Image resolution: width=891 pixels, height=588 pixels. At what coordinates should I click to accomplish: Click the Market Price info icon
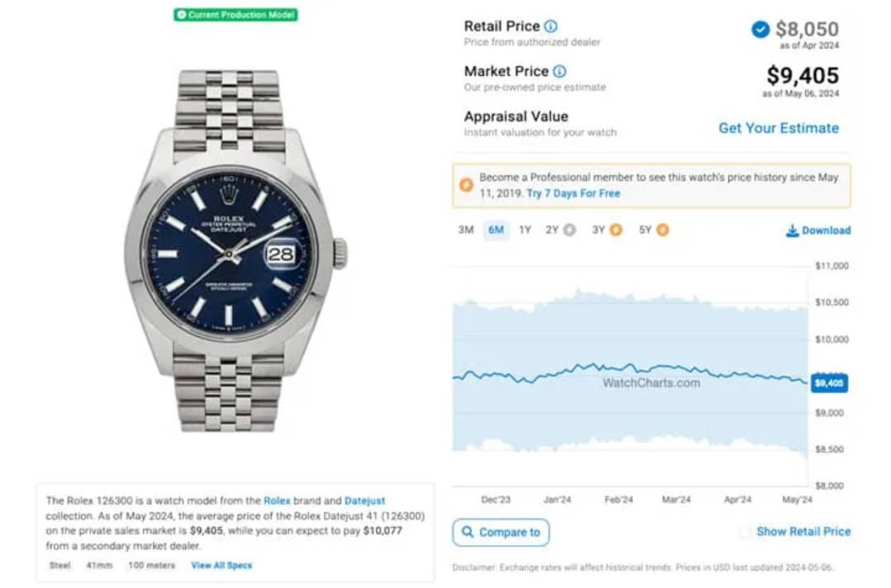point(560,72)
